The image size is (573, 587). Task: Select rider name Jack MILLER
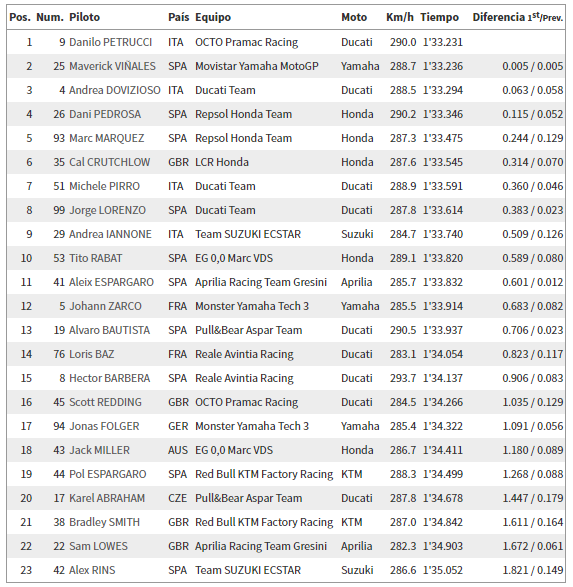(x=100, y=450)
